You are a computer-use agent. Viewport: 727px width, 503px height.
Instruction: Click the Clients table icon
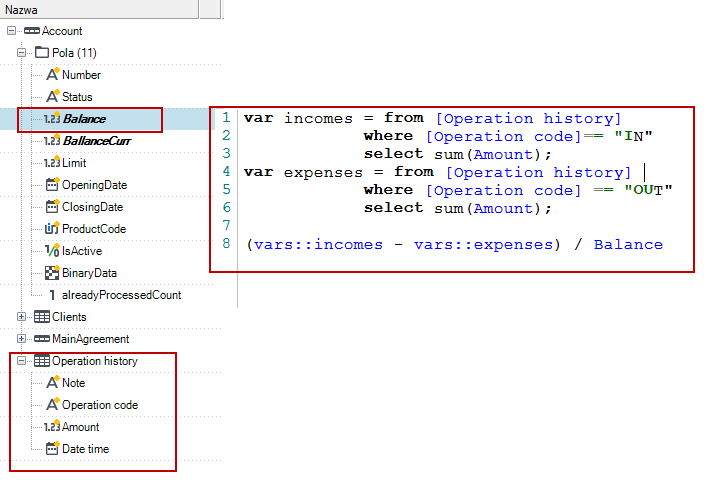[x=42, y=317]
